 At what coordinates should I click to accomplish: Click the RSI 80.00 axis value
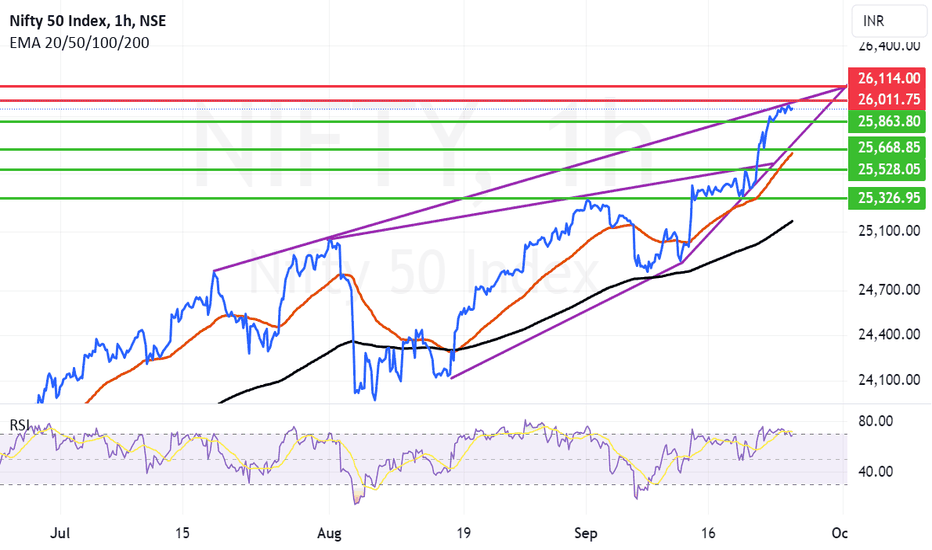[876, 422]
